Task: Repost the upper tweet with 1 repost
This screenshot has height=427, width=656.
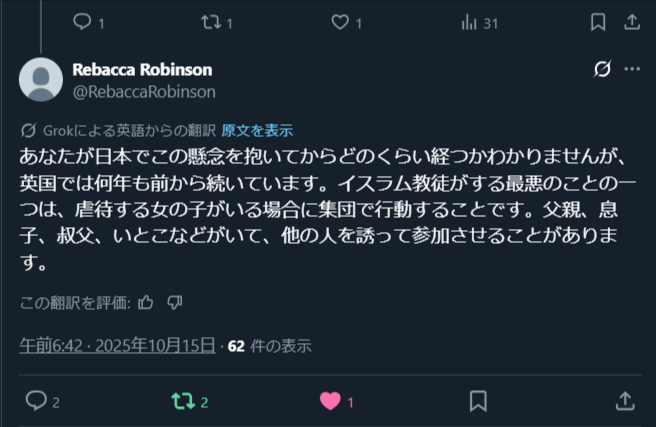Action: point(211,22)
